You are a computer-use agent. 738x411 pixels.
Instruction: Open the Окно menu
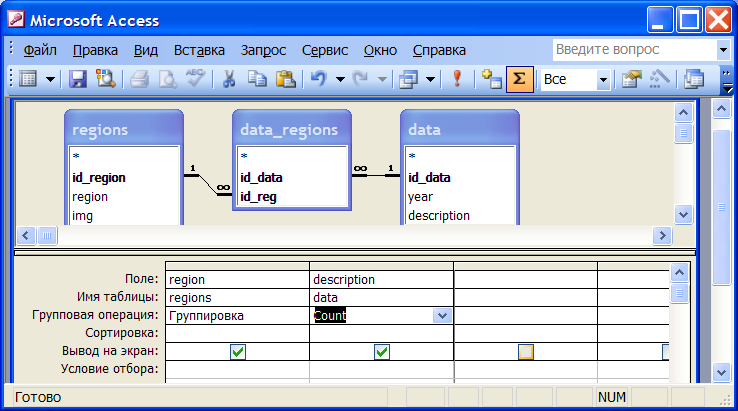[380, 50]
